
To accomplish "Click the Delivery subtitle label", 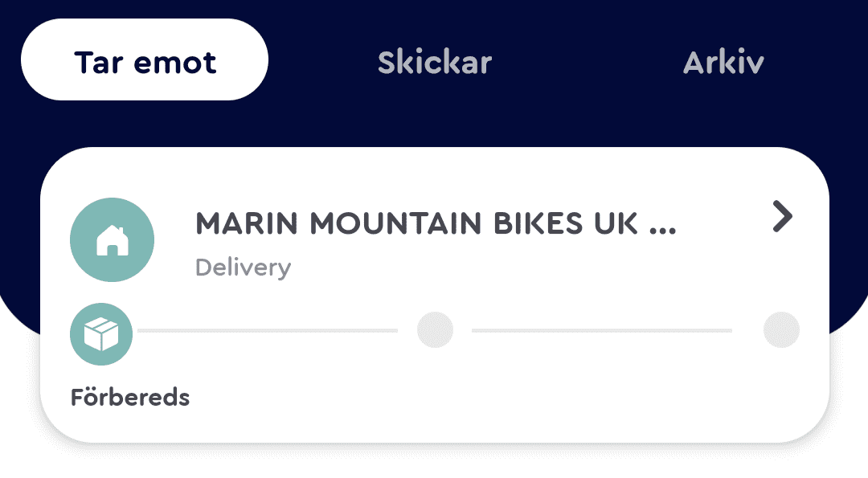I will 243,268.
